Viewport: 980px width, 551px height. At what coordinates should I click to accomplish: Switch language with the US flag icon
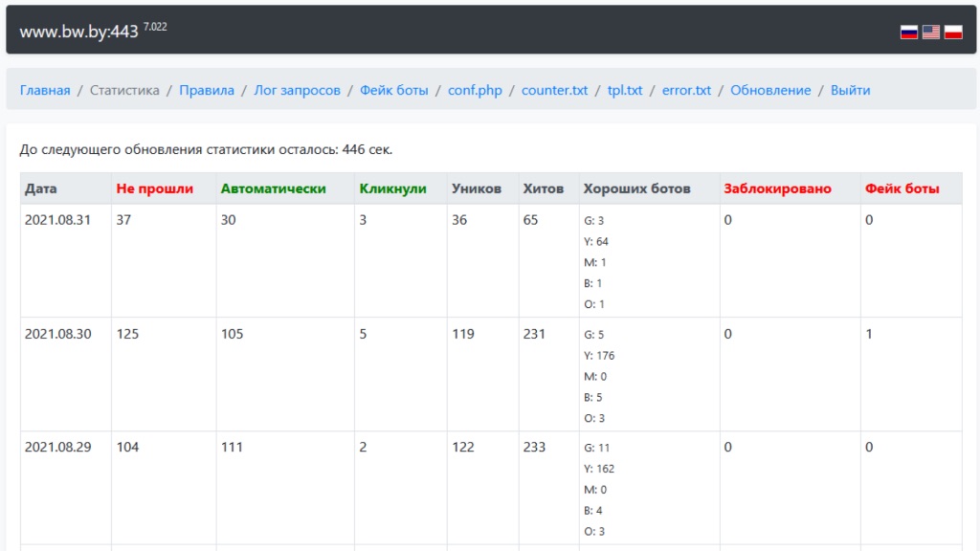click(931, 32)
